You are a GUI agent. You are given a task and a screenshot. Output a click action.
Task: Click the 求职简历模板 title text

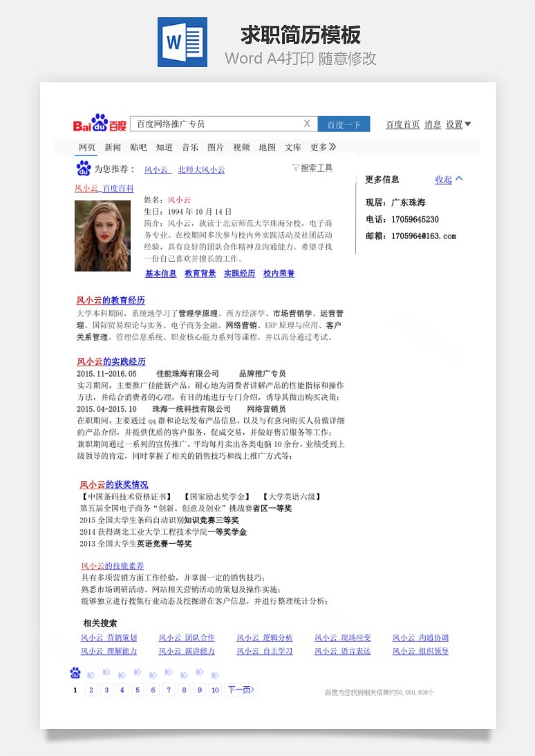click(x=301, y=35)
